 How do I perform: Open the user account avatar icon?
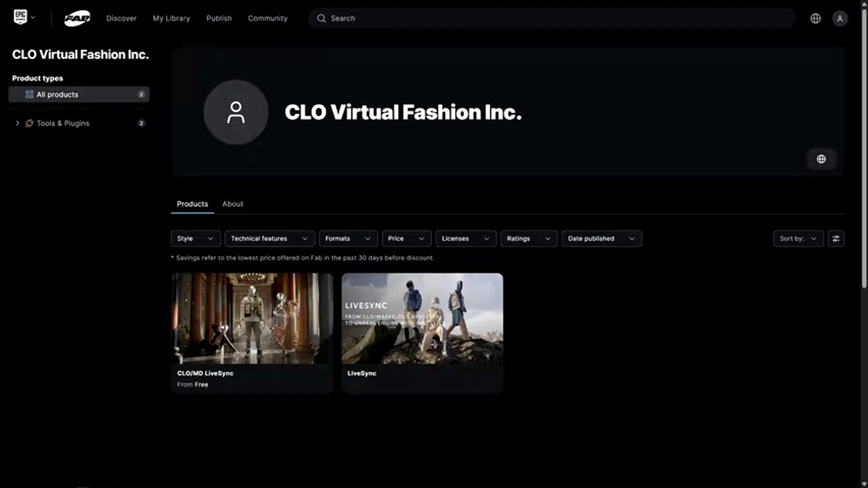tap(840, 18)
